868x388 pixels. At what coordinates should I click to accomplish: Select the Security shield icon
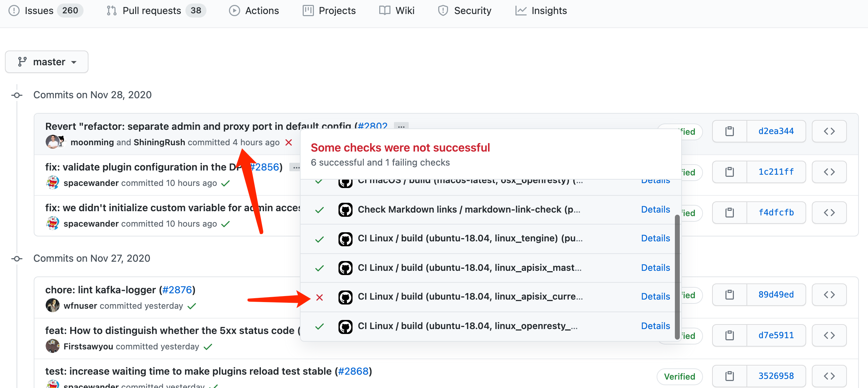tap(443, 11)
